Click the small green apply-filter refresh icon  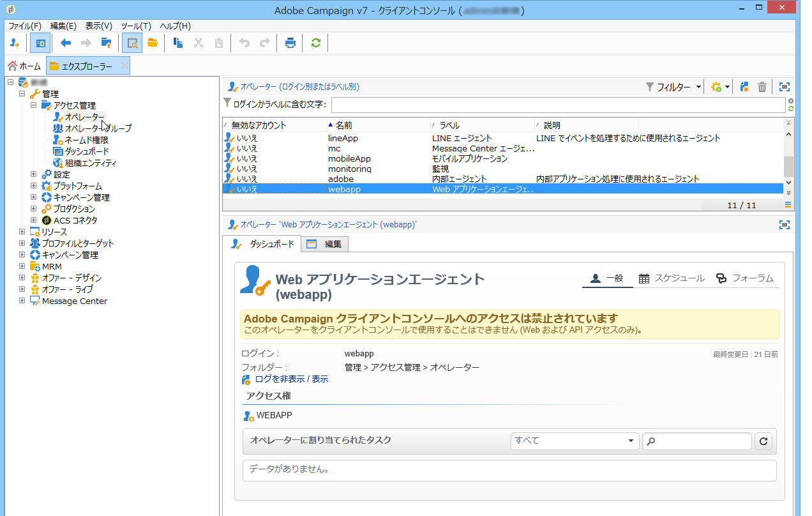point(790,109)
